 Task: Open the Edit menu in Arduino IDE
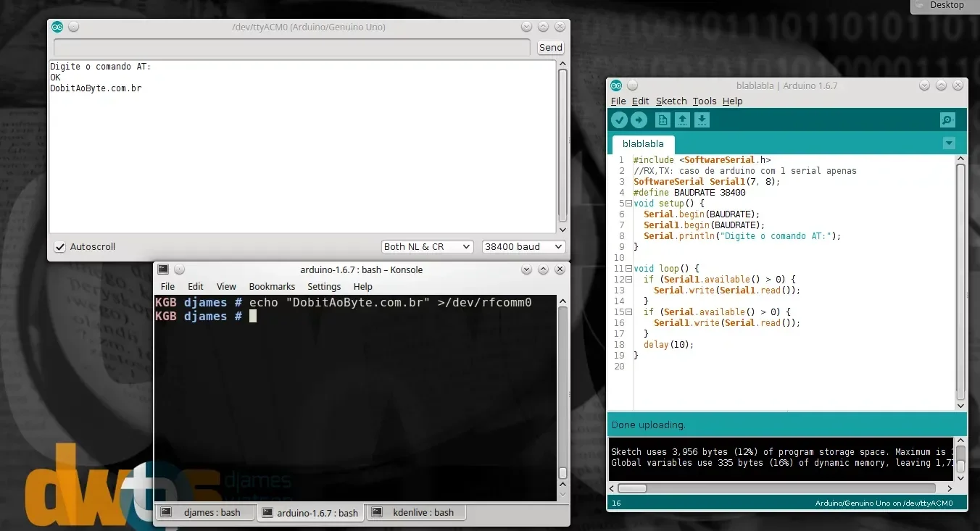coord(640,101)
